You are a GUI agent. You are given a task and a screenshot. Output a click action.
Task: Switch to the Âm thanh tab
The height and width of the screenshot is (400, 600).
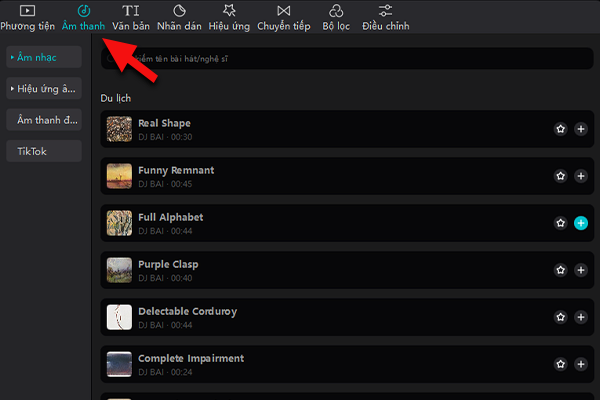pyautogui.click(x=83, y=17)
